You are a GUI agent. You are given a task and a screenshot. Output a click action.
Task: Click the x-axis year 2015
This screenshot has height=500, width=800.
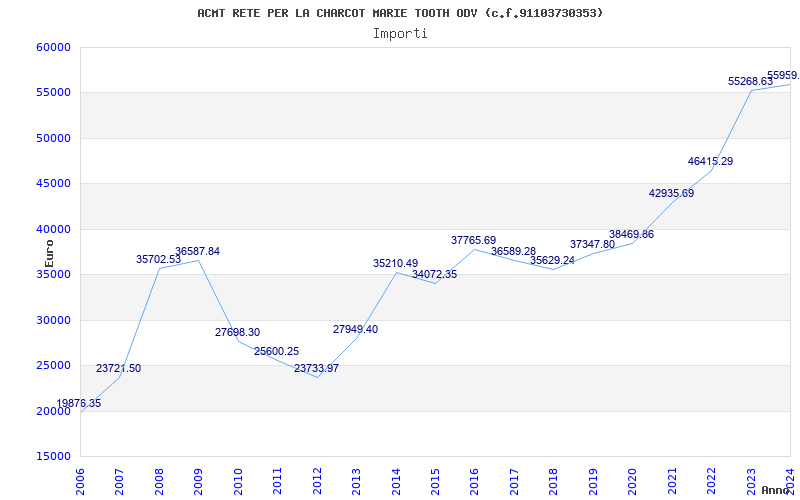tap(435, 482)
